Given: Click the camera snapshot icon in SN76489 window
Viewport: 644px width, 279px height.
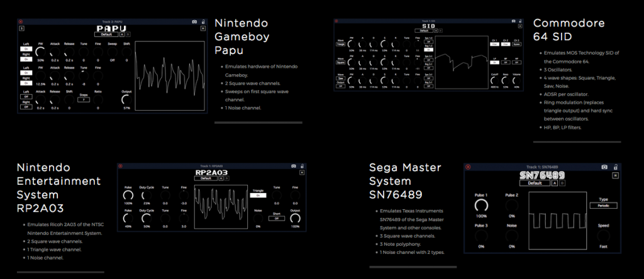Looking at the screenshot, I should tap(604, 167).
